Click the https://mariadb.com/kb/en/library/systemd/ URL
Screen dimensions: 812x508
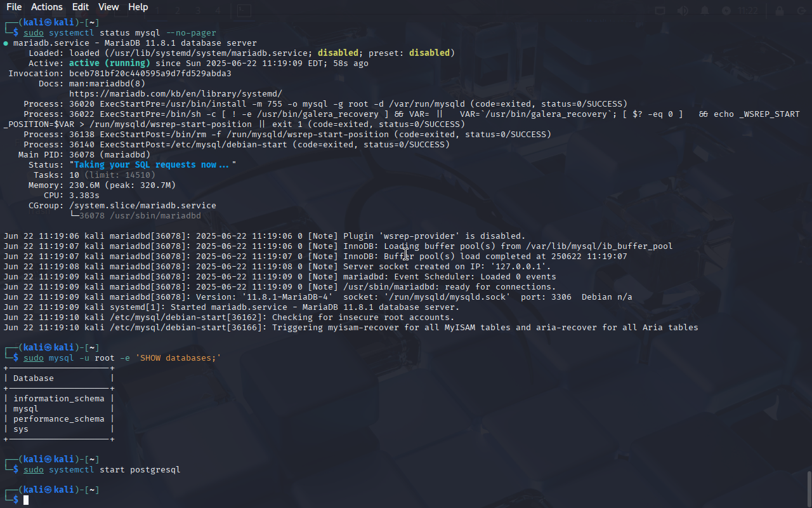pyautogui.click(x=176, y=94)
